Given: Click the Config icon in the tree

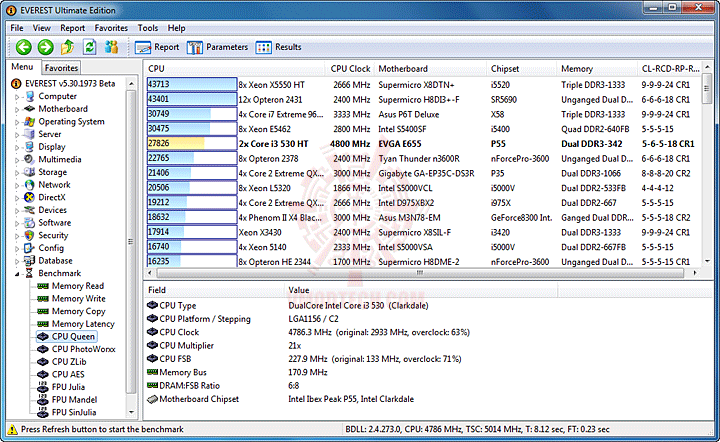Looking at the screenshot, I should click(x=29, y=248).
